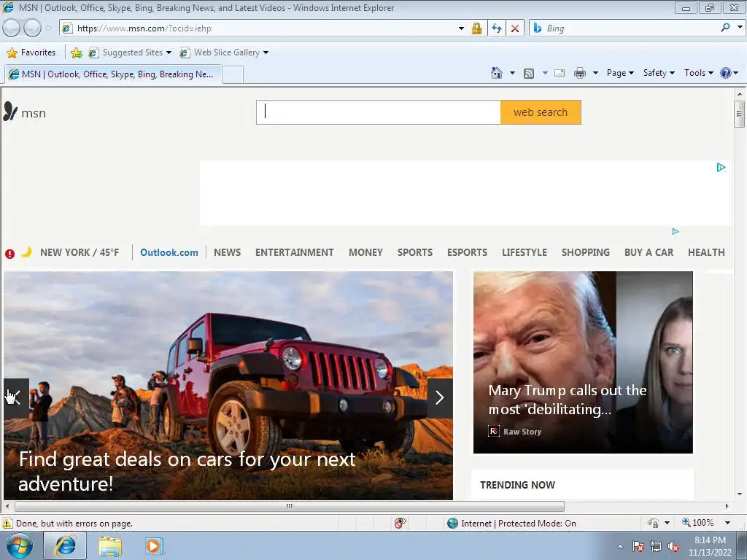Open Windows Explorer folder on taskbar
This screenshot has height=560, width=747.
click(110, 546)
